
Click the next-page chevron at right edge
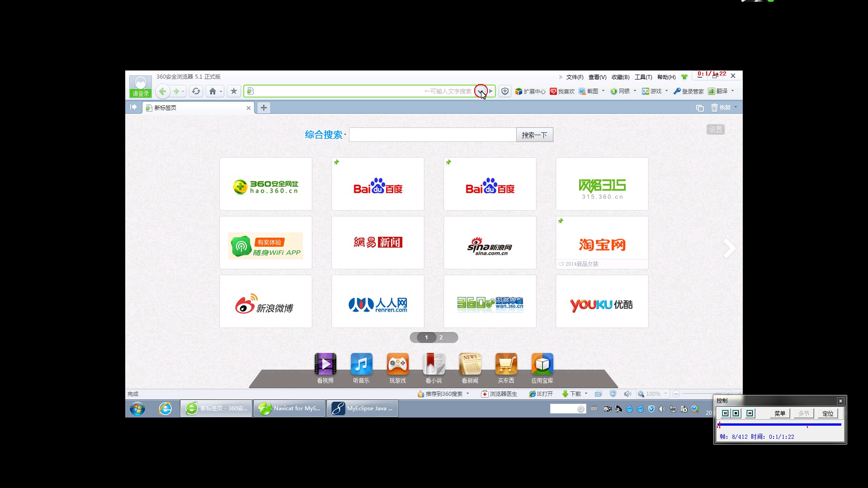[729, 248]
